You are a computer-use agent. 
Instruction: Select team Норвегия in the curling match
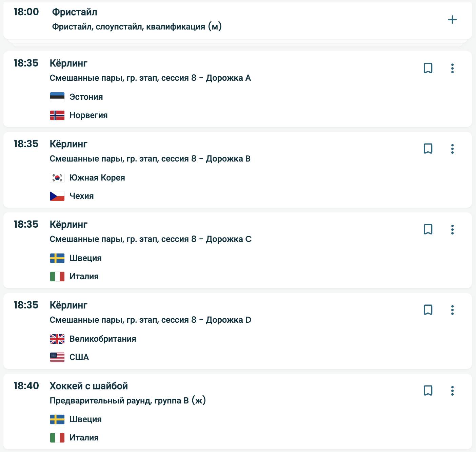[x=88, y=115]
